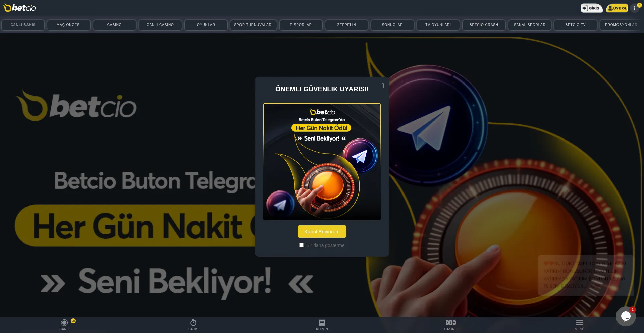The height and width of the screenshot is (333, 644).
Task: Click the Giriş login button
Action: 591,8
